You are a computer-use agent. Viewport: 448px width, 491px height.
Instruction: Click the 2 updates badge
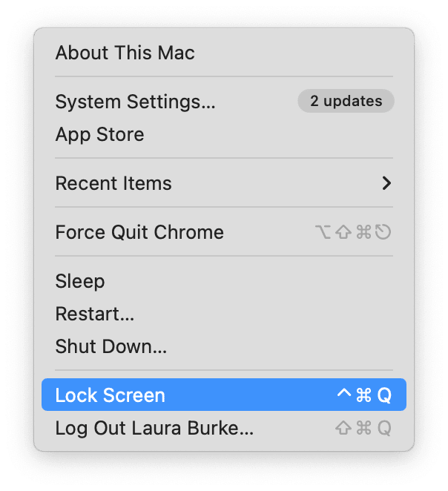tap(346, 102)
